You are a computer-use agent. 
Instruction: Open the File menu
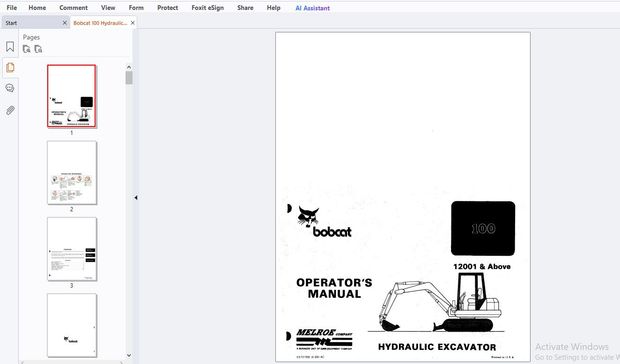tap(11, 8)
